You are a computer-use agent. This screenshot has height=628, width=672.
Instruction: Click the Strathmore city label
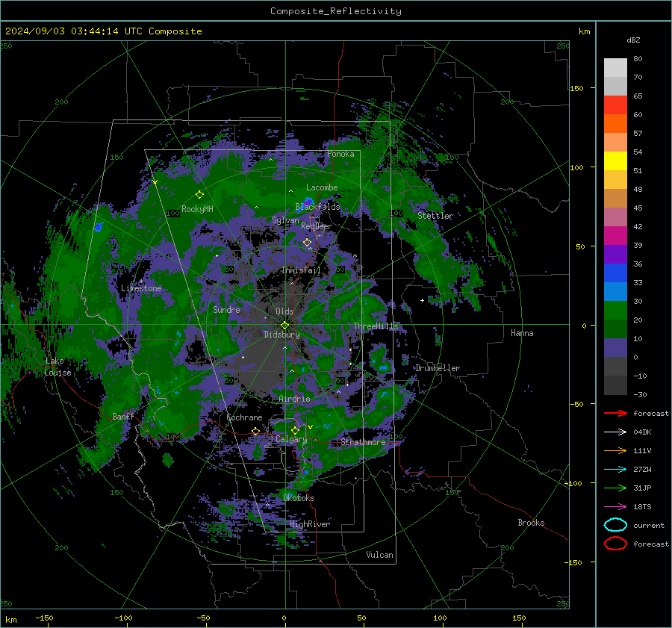pos(363,442)
